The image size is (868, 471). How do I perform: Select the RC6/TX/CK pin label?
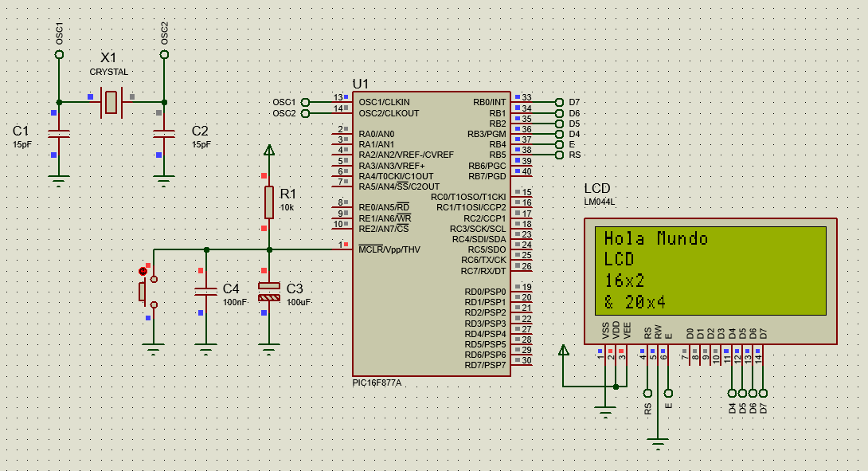click(x=484, y=260)
